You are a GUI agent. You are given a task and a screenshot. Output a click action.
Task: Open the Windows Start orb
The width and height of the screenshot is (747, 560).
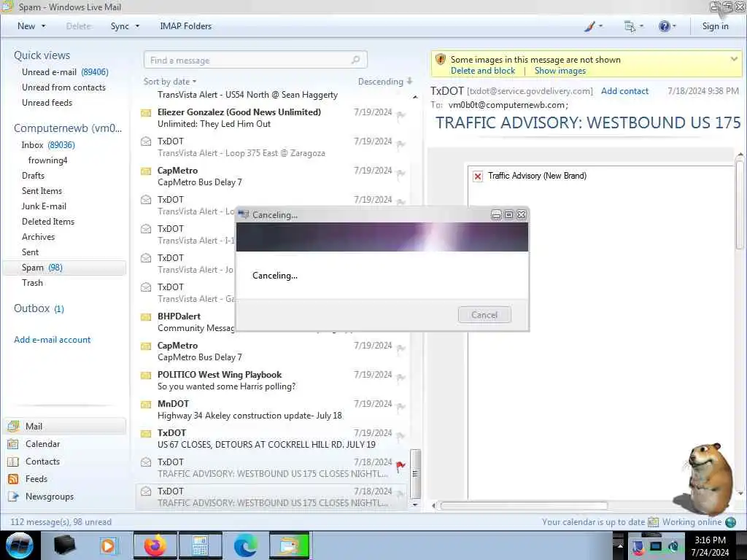coord(18,545)
